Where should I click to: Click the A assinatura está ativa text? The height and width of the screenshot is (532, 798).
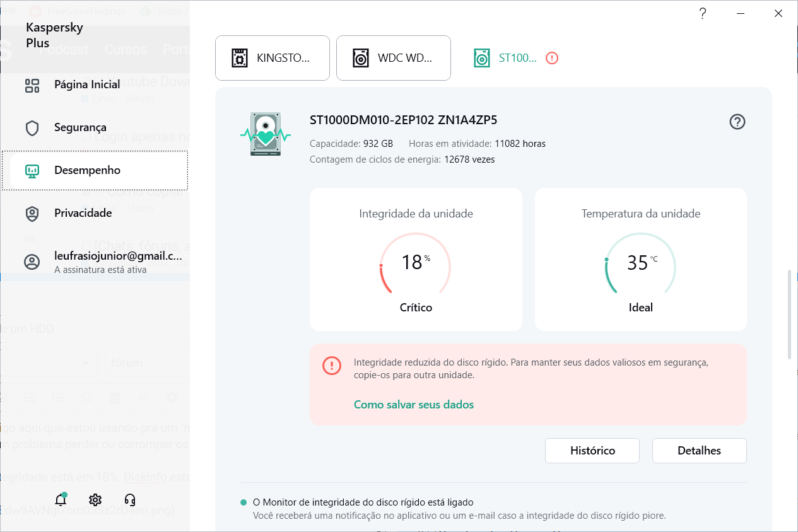tap(100, 270)
